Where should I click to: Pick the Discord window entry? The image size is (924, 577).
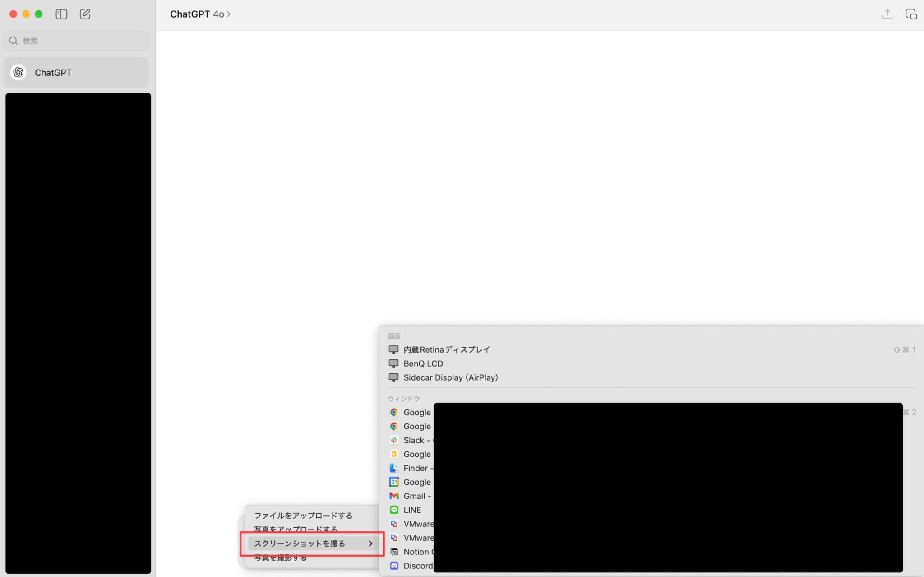coord(410,566)
